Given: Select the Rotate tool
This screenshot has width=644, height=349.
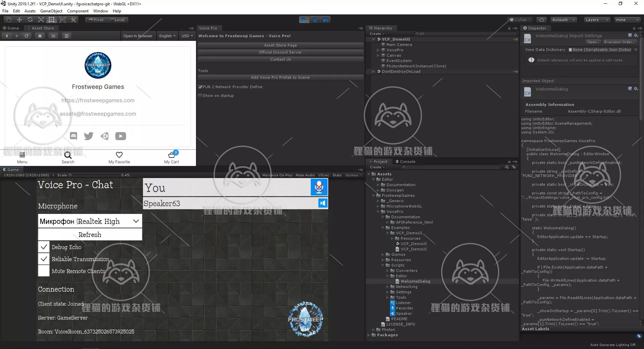Looking at the screenshot, I should point(30,20).
